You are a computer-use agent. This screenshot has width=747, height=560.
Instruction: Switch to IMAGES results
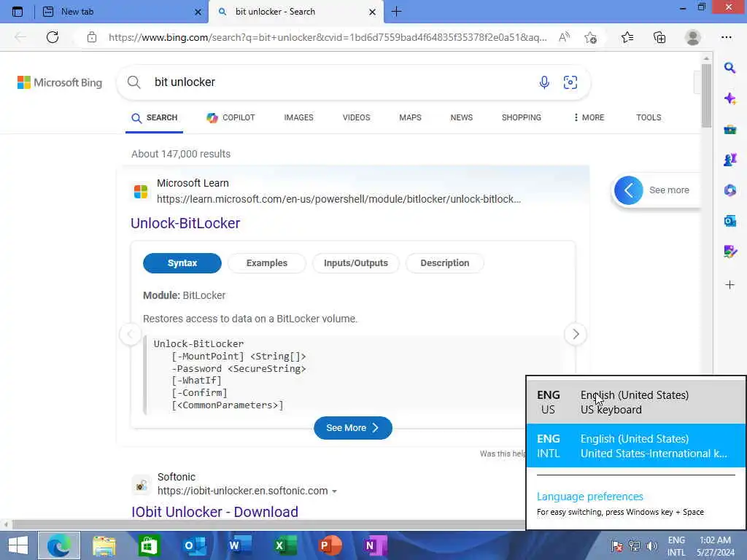click(x=298, y=117)
